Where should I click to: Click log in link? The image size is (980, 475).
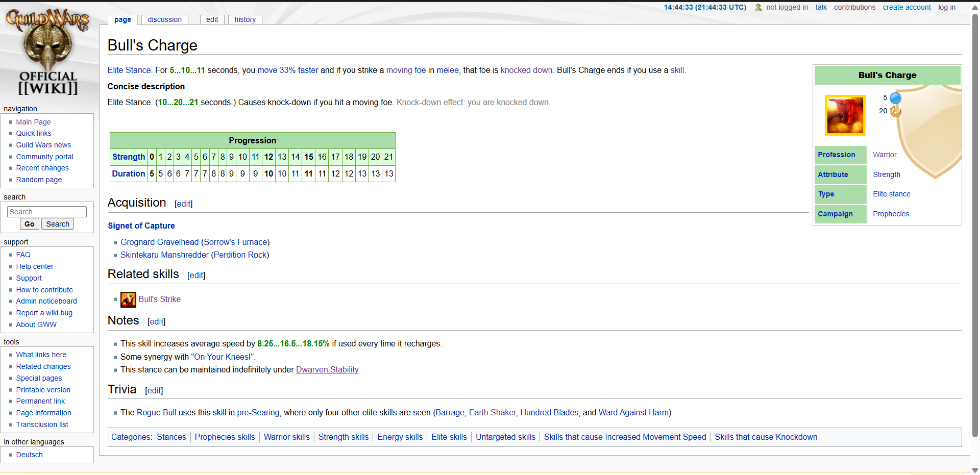pos(947,7)
